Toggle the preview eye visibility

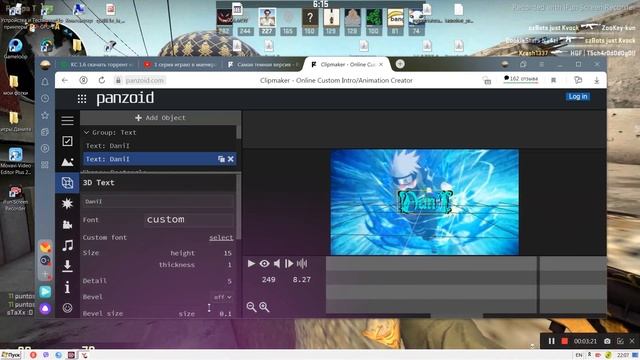coord(264,264)
